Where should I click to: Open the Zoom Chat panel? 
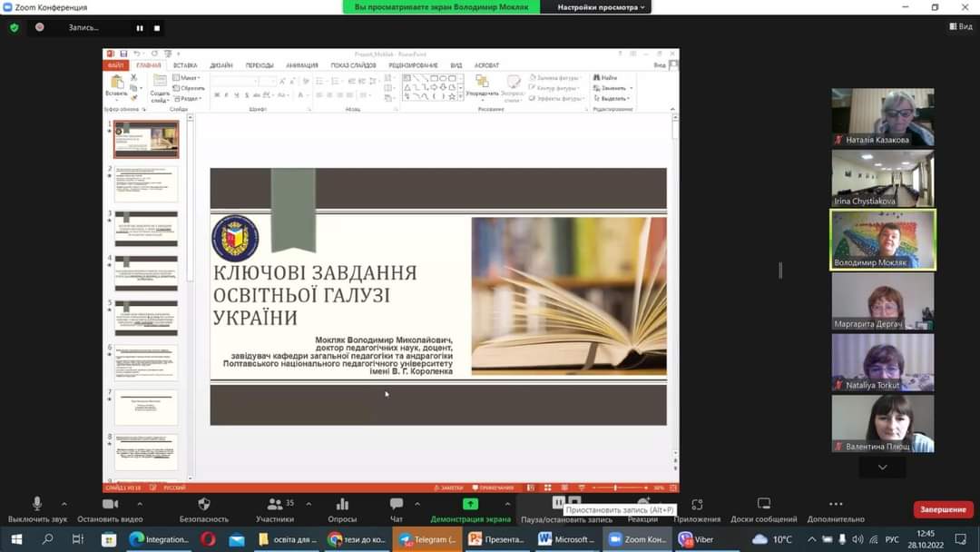[x=397, y=505]
